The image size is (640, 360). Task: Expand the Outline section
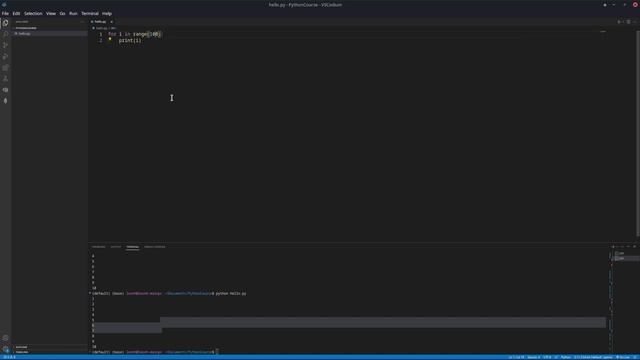pyautogui.click(x=21, y=347)
